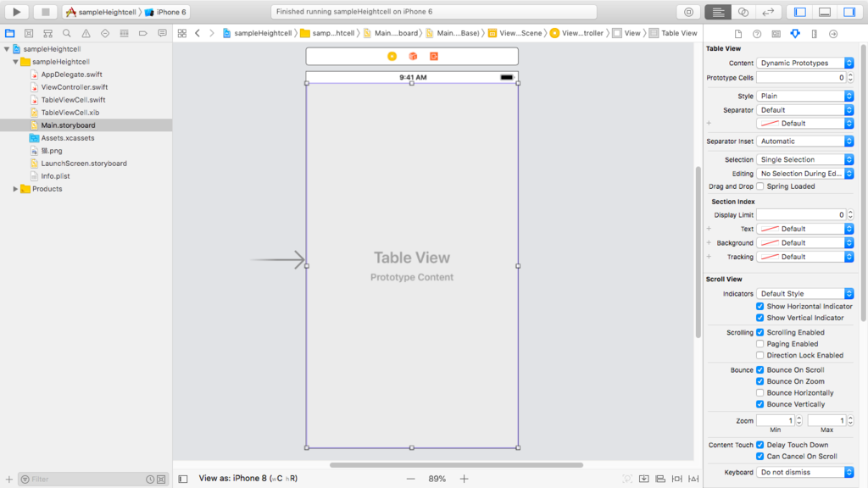The height and width of the screenshot is (488, 868).
Task: Stop the running scheme
Action: [x=46, y=12]
